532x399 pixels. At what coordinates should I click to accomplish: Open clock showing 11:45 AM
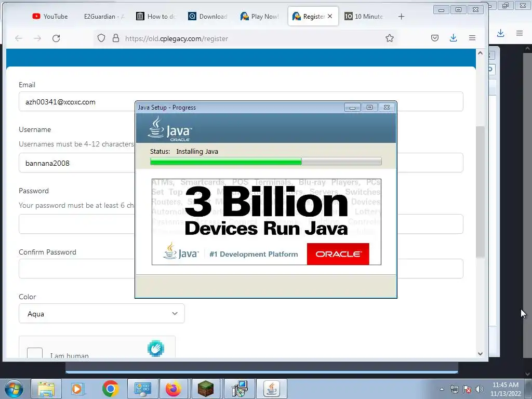click(506, 389)
